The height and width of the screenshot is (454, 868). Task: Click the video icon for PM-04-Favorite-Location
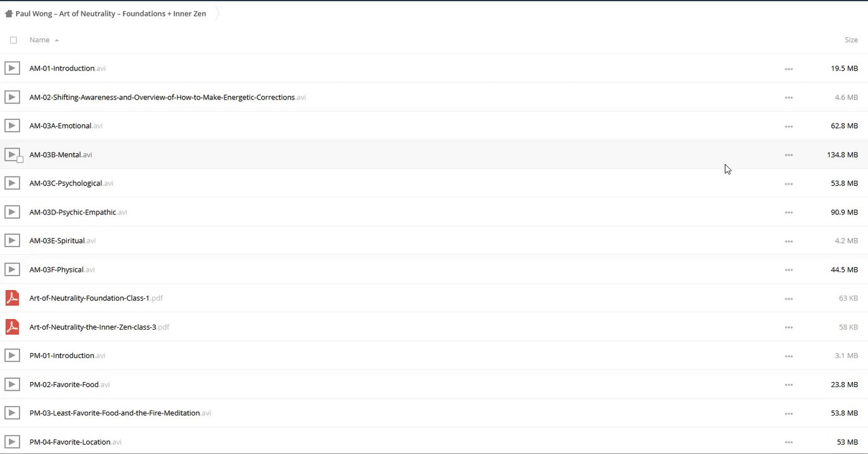12,441
